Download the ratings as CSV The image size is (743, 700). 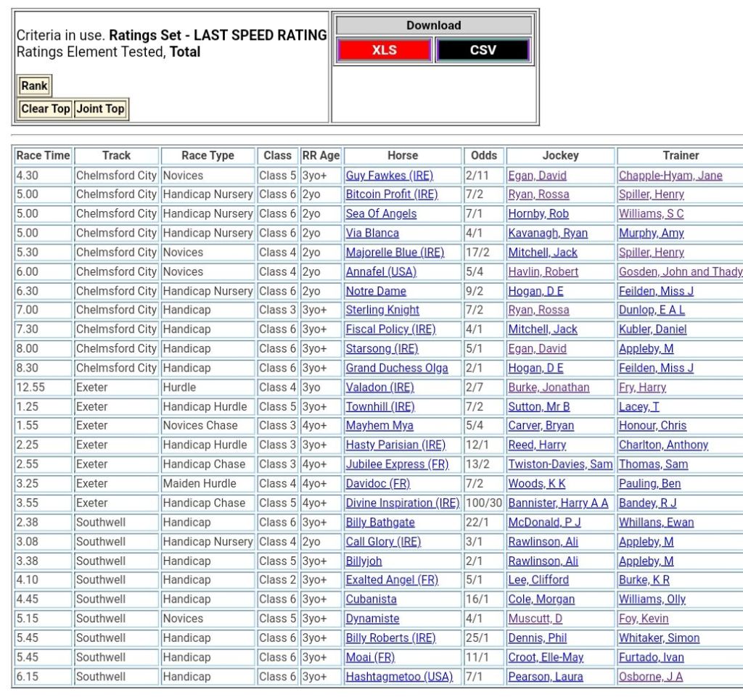click(483, 51)
